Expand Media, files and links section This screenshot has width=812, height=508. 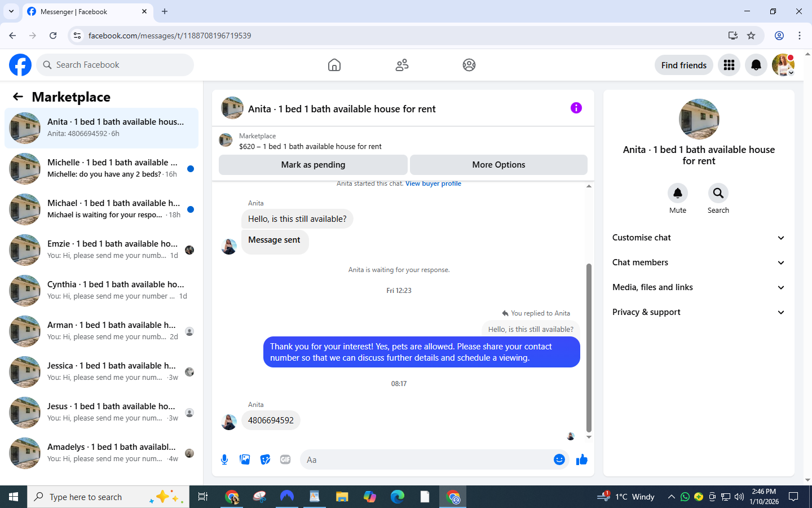tap(699, 287)
